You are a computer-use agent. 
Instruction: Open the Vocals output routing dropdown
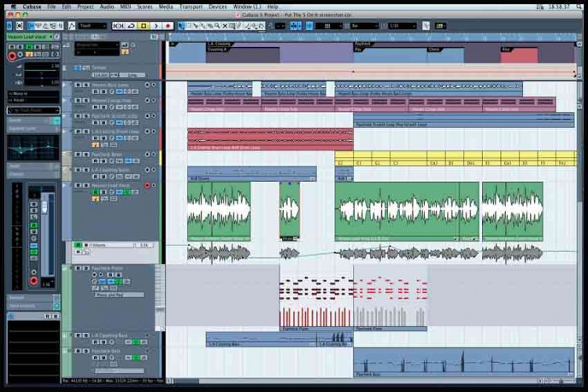34,100
